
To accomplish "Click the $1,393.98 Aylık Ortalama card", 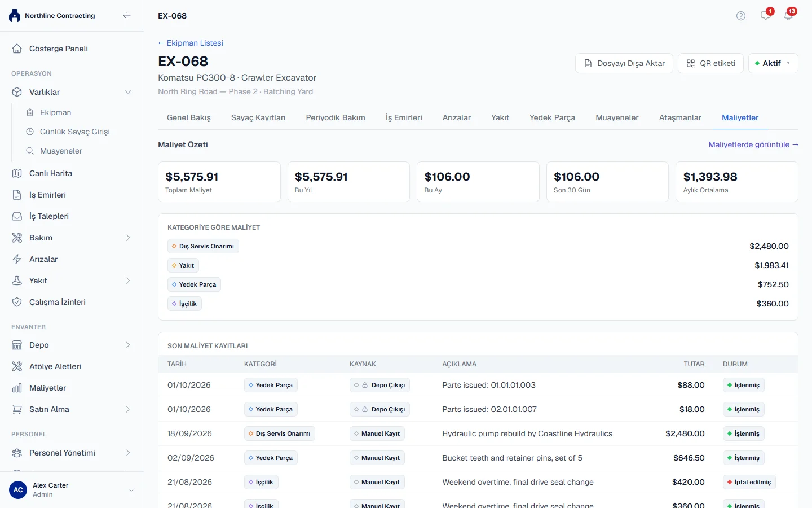I will pos(736,182).
